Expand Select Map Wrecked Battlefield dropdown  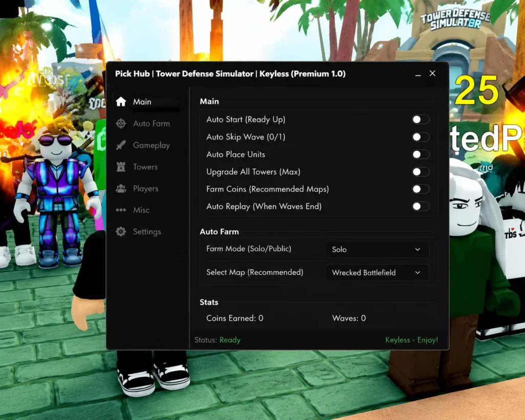click(x=377, y=273)
